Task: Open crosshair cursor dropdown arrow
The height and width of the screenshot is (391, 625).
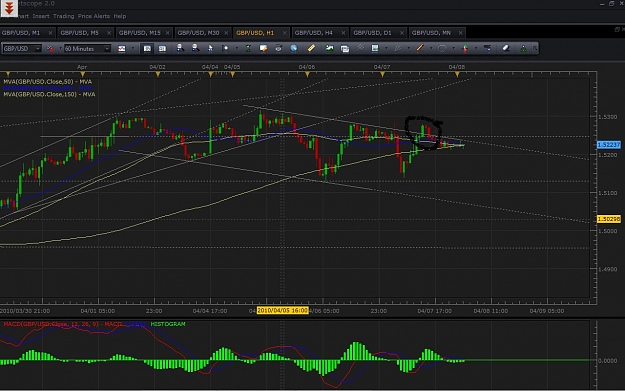Action: [237, 48]
